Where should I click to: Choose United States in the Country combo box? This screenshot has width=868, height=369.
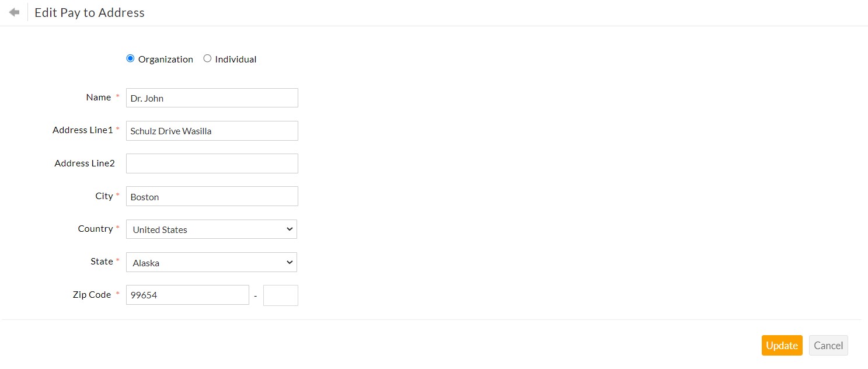coord(211,229)
